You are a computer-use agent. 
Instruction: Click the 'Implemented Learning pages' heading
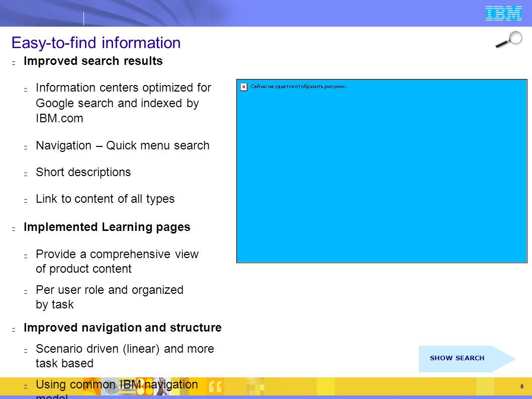click(107, 227)
